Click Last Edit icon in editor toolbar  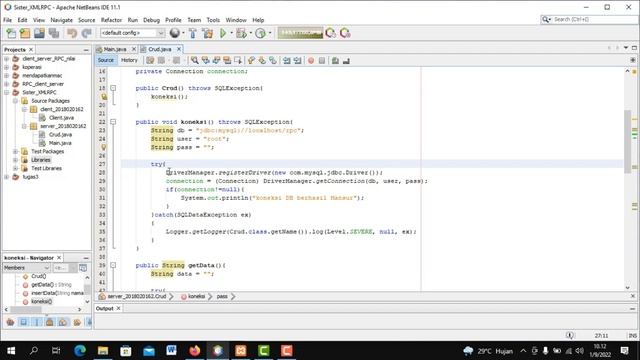pyautogui.click(x=150, y=60)
